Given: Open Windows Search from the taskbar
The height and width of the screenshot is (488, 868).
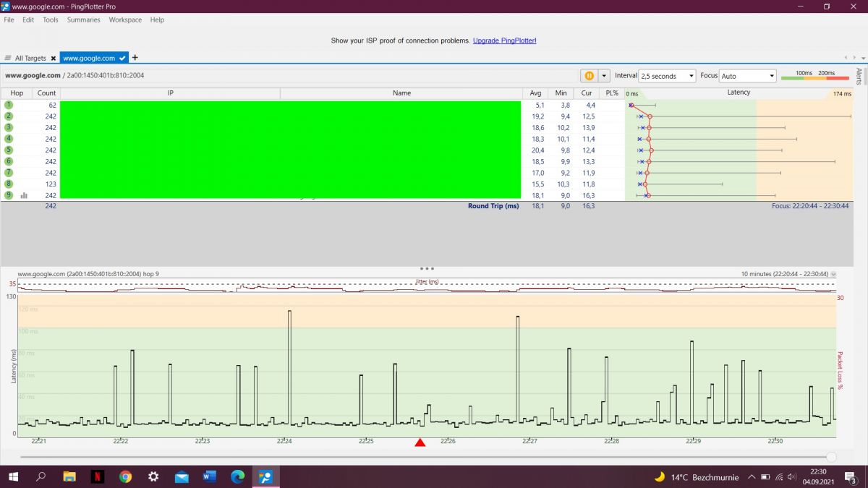Looking at the screenshot, I should coord(41,476).
